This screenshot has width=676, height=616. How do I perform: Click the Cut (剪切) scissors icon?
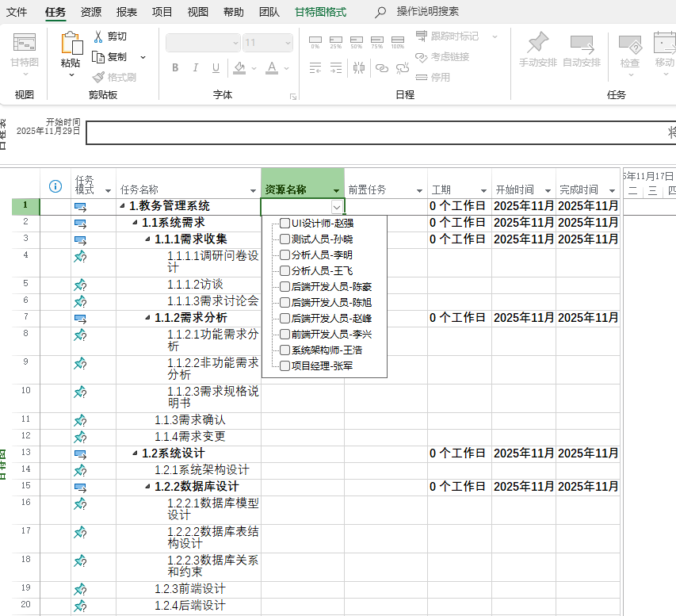coord(98,36)
